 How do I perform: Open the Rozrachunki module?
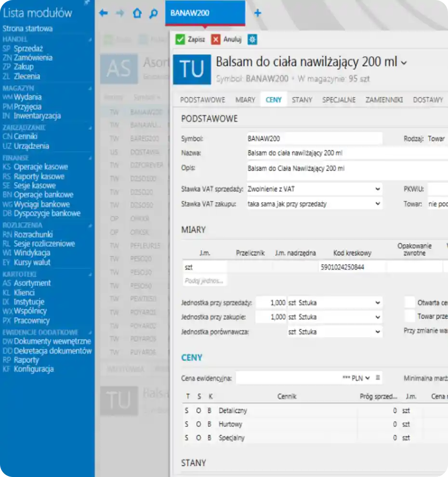[x=33, y=234]
